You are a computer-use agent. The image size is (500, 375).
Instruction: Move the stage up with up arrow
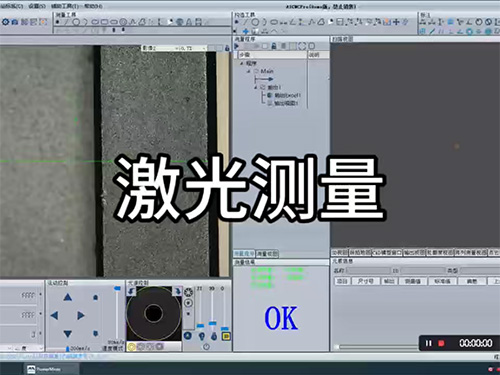click(x=68, y=297)
